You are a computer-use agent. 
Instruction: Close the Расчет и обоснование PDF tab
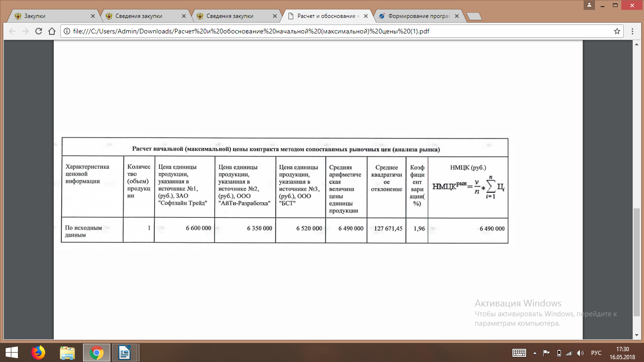click(x=365, y=16)
